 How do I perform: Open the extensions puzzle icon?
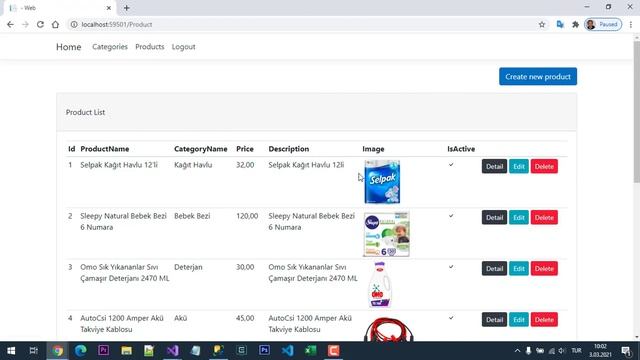click(x=576, y=24)
